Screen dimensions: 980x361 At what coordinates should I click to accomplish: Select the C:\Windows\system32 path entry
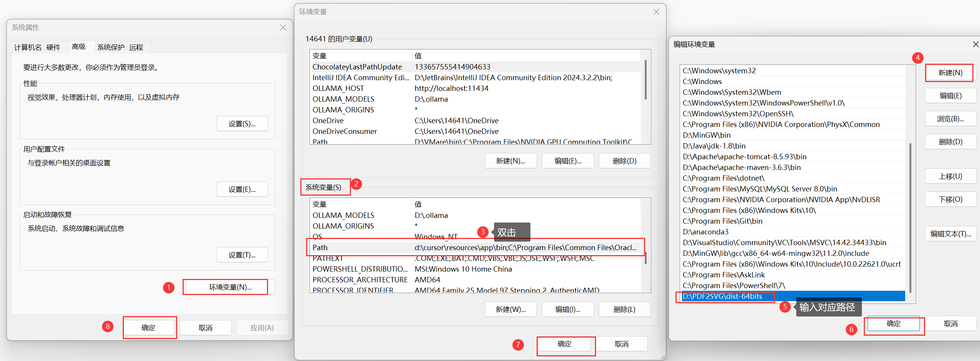pos(793,71)
